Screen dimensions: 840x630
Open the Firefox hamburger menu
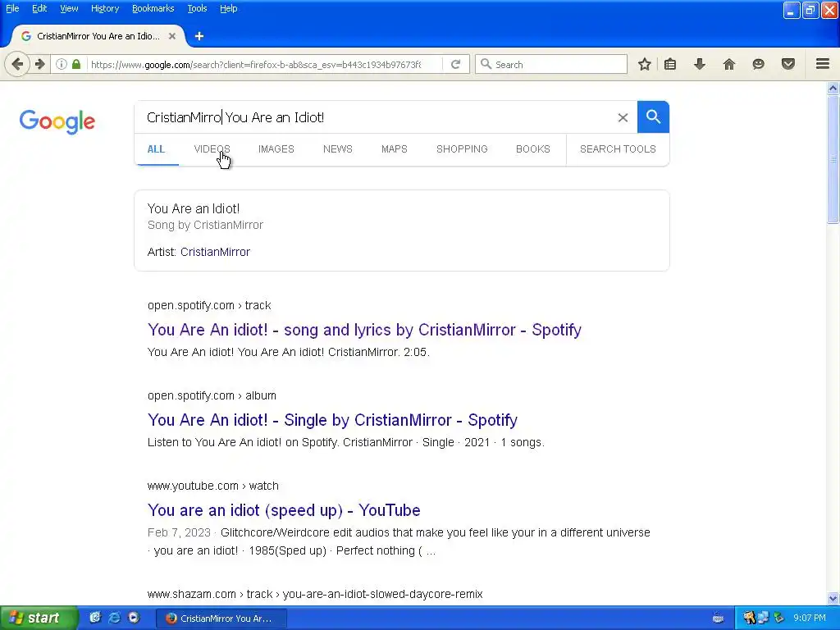[823, 64]
